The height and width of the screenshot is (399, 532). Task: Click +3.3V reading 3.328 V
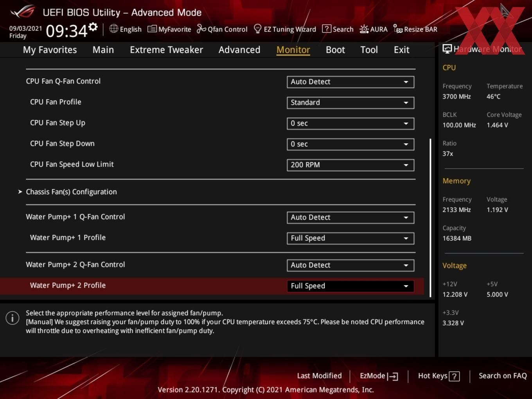tap(453, 323)
